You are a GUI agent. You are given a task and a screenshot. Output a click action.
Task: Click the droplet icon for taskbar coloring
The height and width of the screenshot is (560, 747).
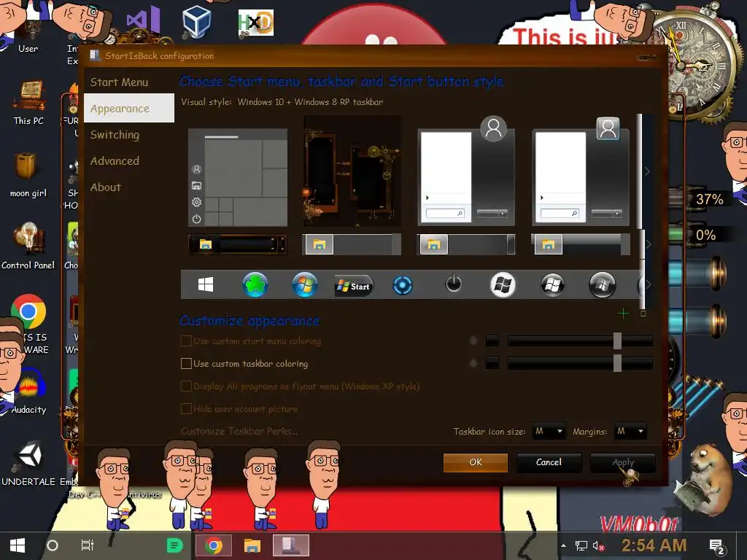pyautogui.click(x=473, y=363)
